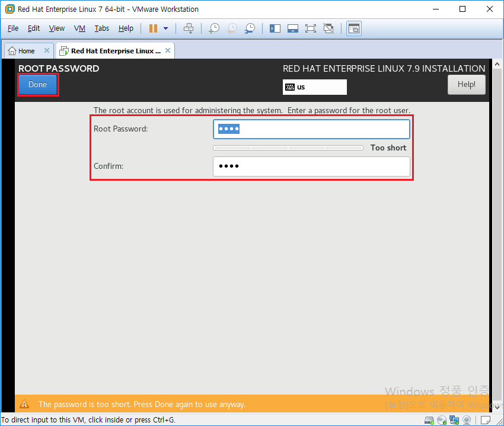Viewport: 504px width, 426px height.
Task: Click the 'Confirm:' label
Action: click(x=109, y=166)
